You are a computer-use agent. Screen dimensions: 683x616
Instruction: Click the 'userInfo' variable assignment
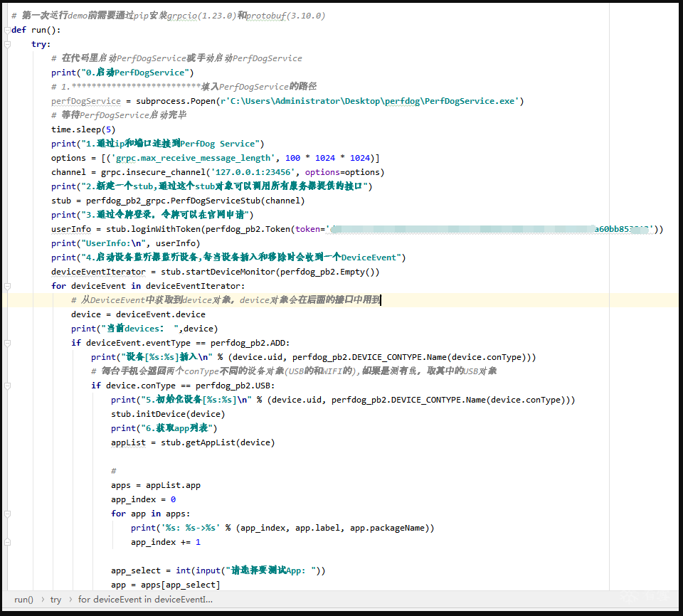coord(71,229)
